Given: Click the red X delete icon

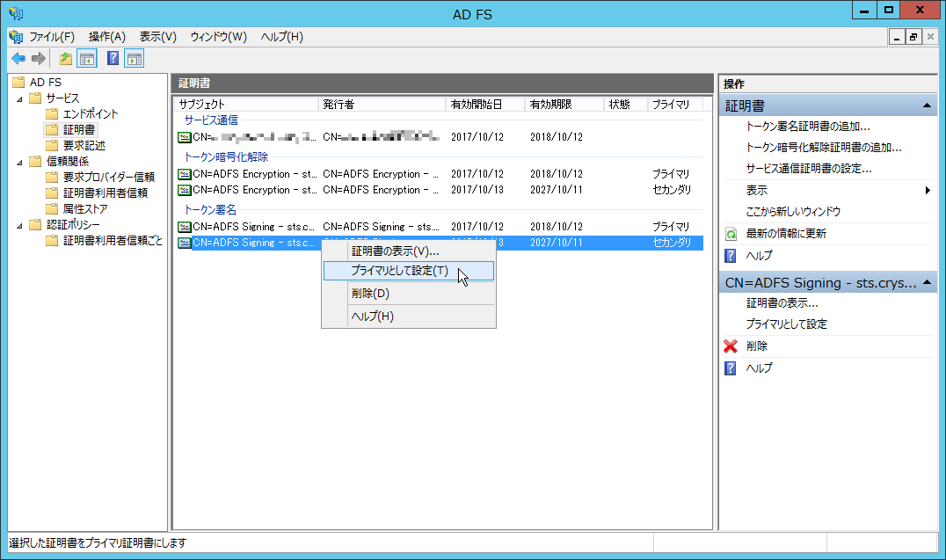Looking at the screenshot, I should pyautogui.click(x=731, y=346).
